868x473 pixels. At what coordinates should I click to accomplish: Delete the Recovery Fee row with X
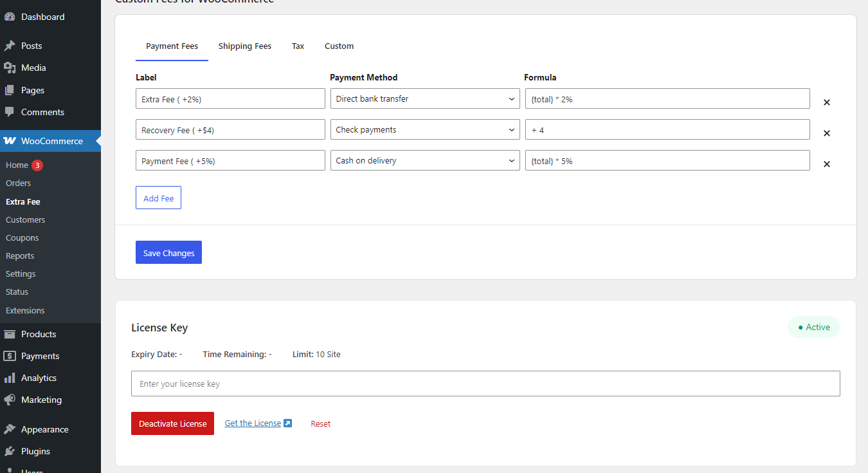coord(827,133)
